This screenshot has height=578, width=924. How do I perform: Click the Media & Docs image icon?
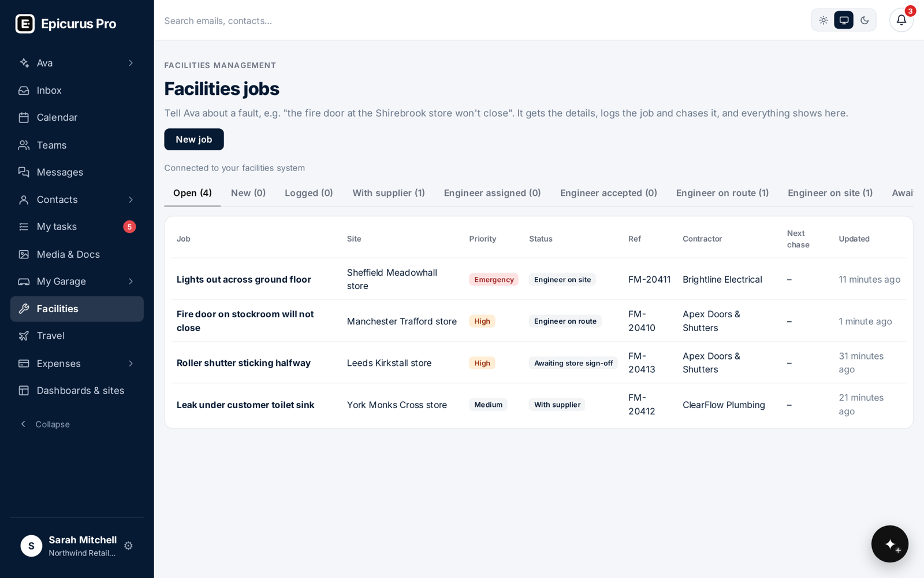click(24, 254)
